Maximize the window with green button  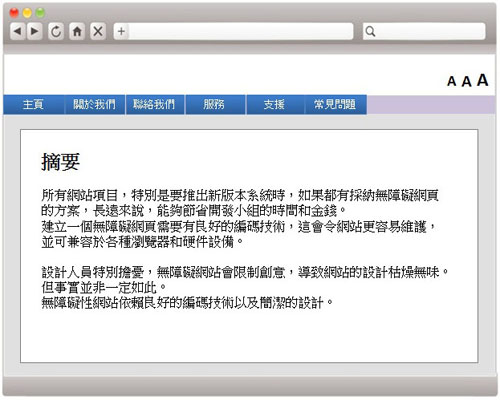point(40,13)
